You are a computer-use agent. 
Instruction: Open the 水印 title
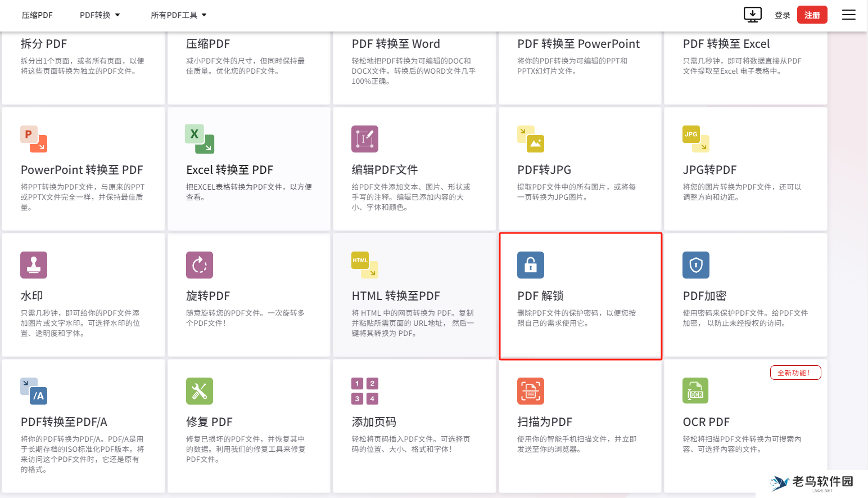(31, 296)
